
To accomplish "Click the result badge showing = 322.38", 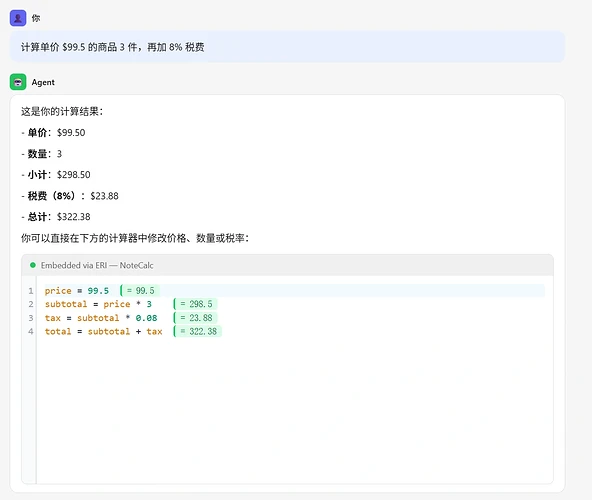I will pos(198,331).
